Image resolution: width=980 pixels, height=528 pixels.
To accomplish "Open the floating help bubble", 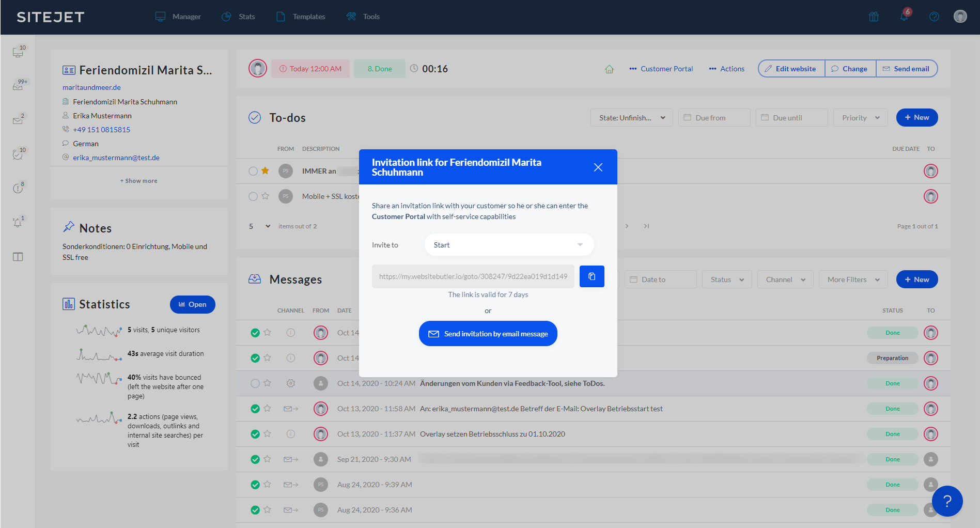I will (x=947, y=501).
